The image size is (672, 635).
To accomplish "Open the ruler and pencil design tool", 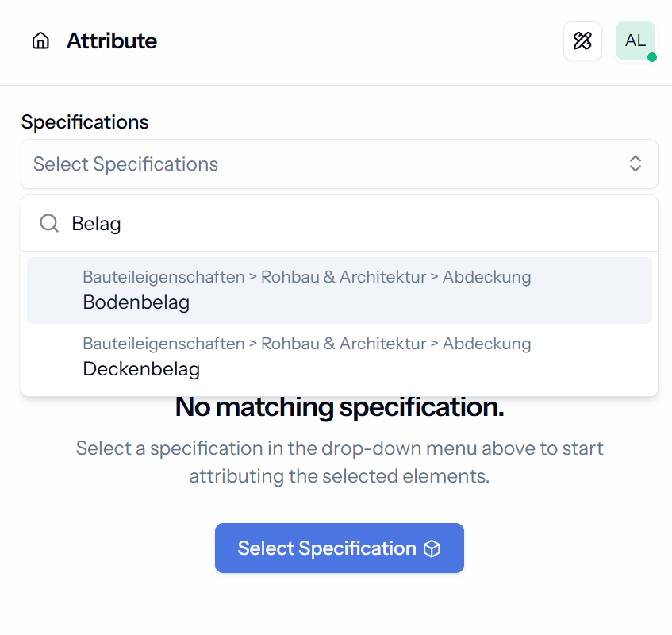I will click(x=582, y=40).
